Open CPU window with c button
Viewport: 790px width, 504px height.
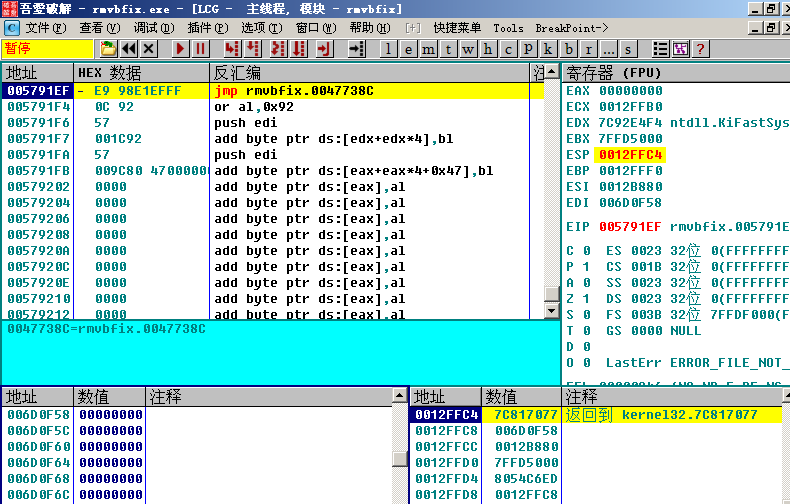[508, 49]
